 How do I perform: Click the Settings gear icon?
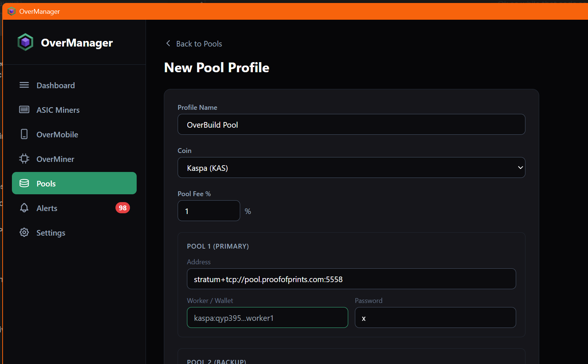[24, 232]
